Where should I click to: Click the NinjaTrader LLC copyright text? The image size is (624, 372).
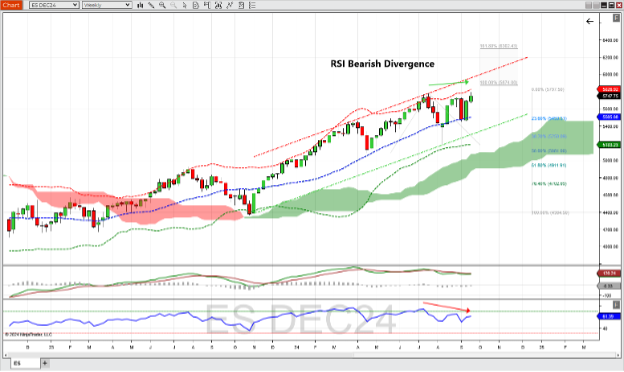point(29,335)
